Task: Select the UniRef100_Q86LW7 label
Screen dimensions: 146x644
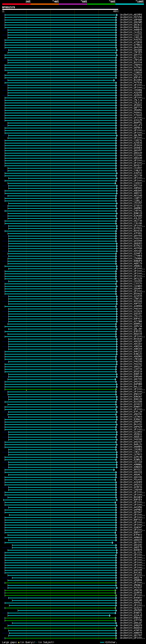Action: tap(131, 623)
